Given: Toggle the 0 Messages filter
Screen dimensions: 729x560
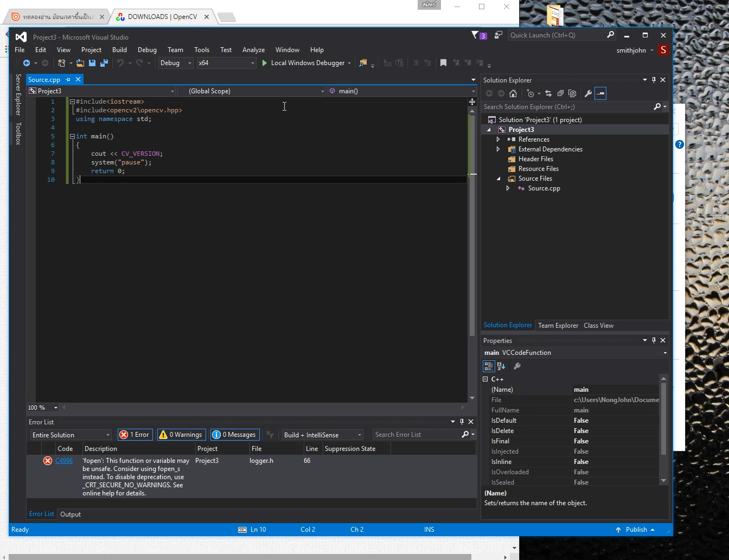Looking at the screenshot, I should (x=234, y=434).
